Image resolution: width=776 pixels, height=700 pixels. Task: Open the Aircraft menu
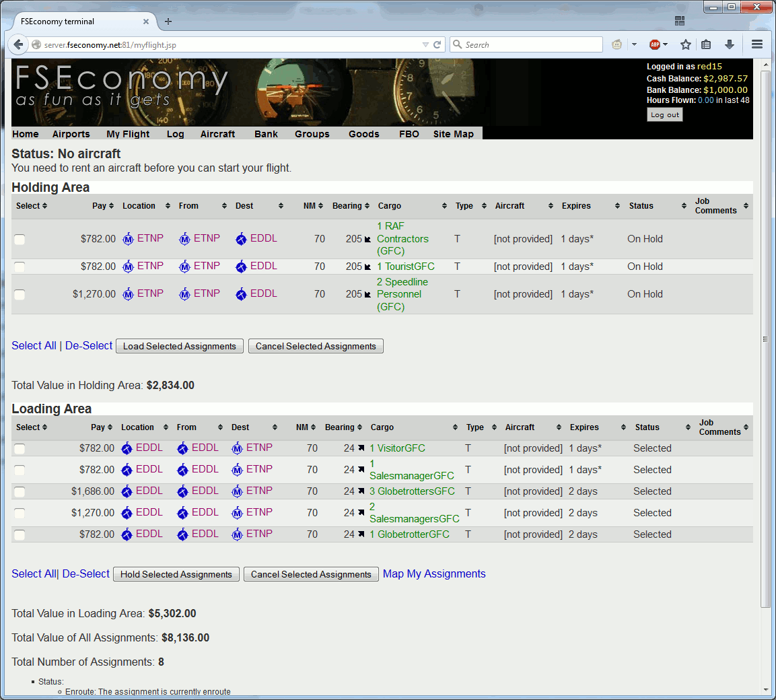coord(218,134)
